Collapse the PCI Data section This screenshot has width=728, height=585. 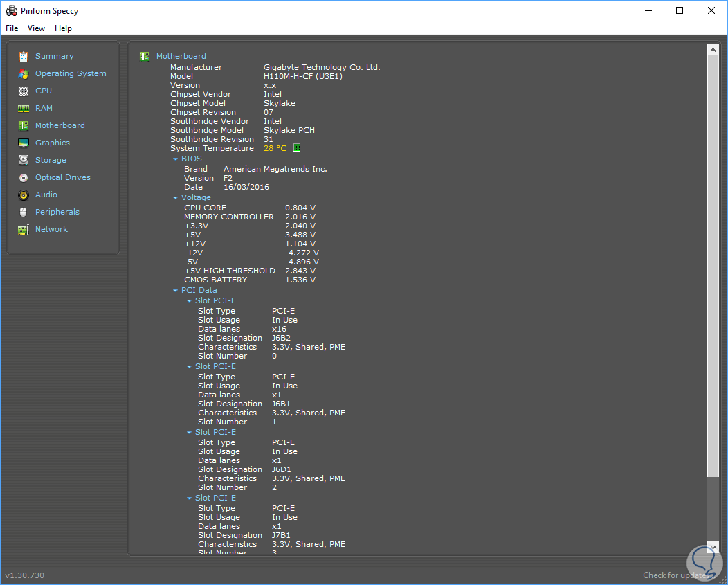click(176, 291)
